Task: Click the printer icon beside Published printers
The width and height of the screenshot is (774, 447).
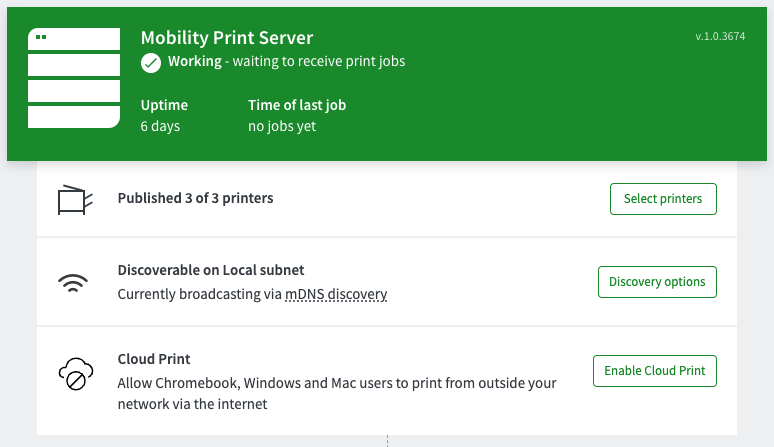Action: [75, 200]
